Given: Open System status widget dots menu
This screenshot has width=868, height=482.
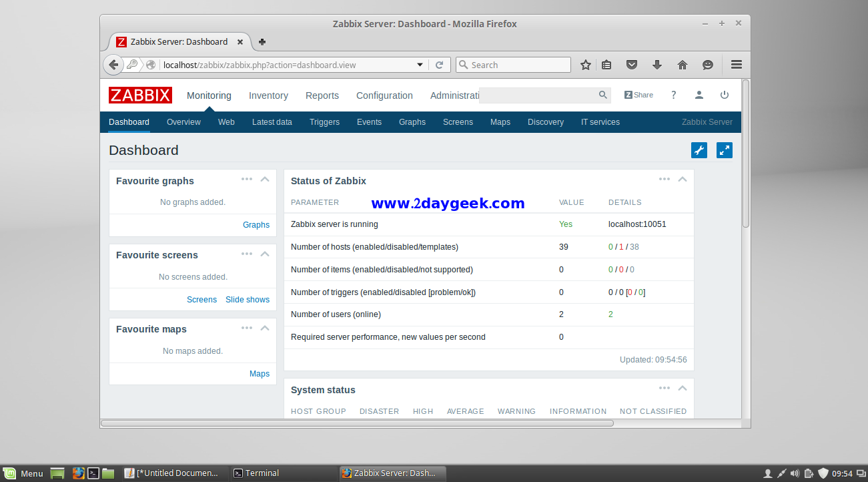Looking at the screenshot, I should coord(665,388).
